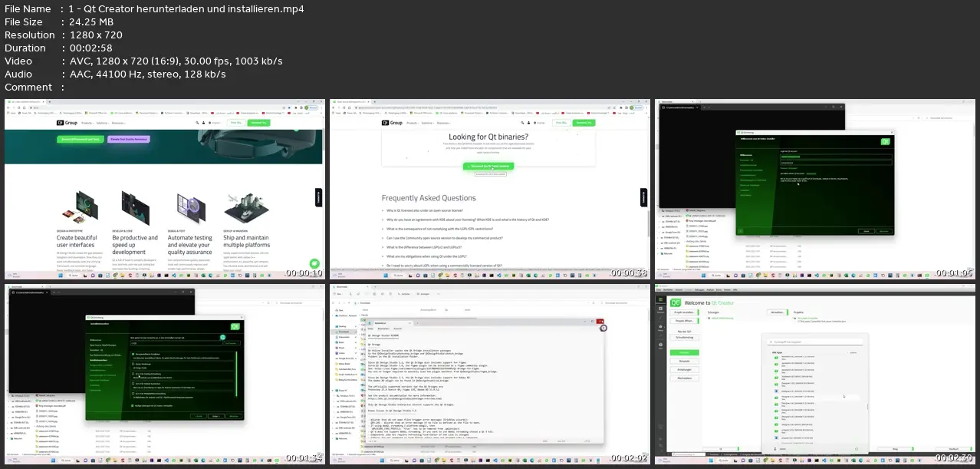This screenshot has height=469, width=980.
Task: Select Beispiele tab in Qt Creator welcome
Action: point(684,361)
